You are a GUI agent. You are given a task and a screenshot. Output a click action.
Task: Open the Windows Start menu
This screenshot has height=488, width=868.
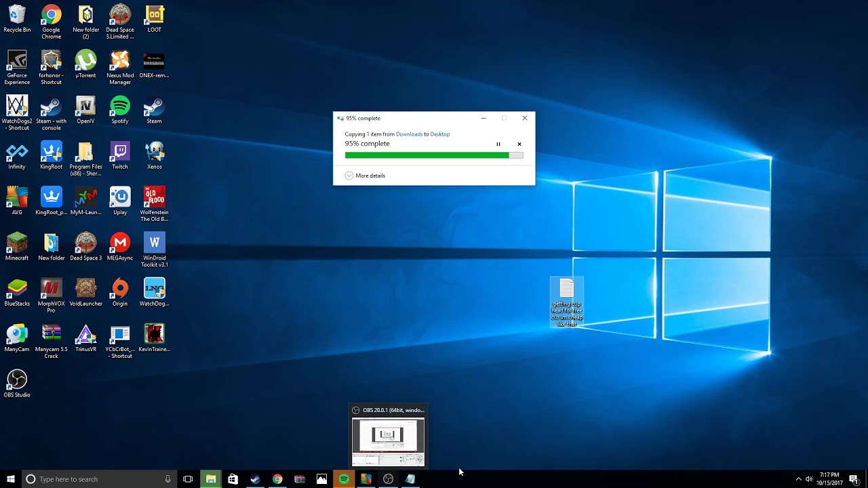click(11, 479)
